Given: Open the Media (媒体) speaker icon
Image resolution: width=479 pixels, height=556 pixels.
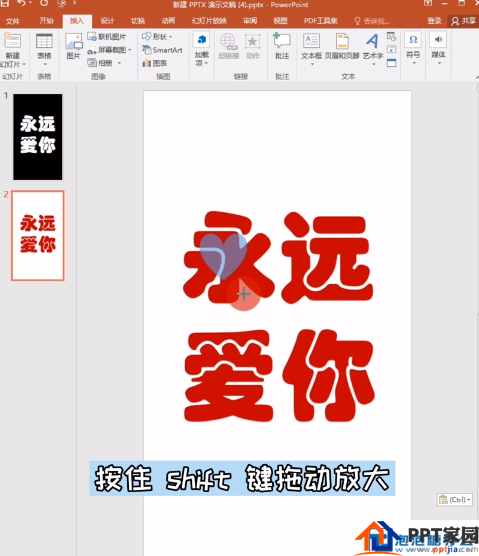Looking at the screenshot, I should point(438,40).
